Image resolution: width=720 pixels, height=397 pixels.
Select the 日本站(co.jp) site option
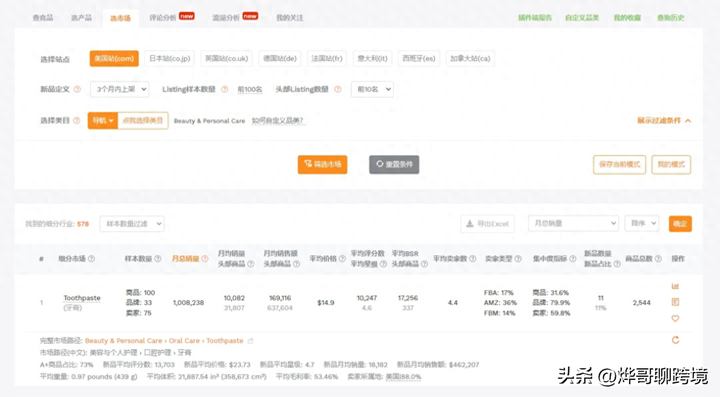point(169,59)
